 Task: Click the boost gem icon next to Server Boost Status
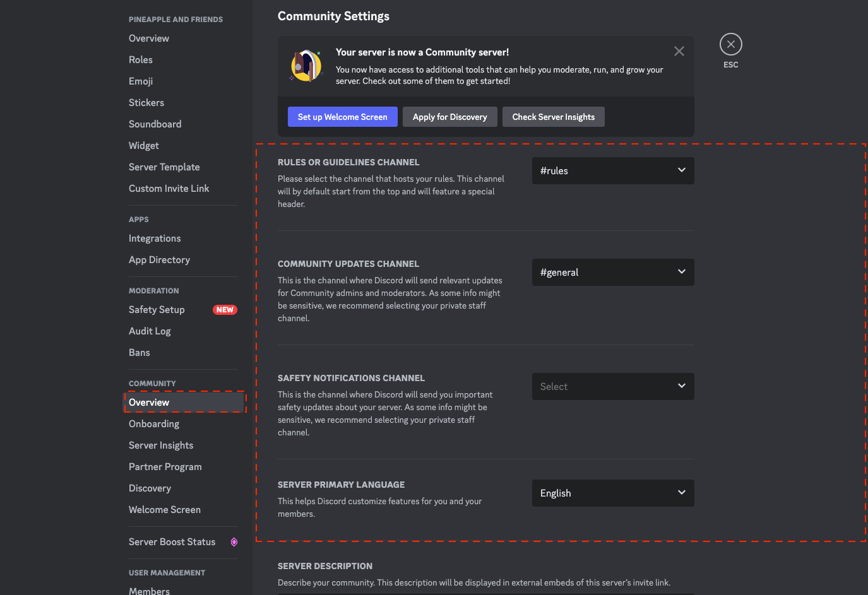tap(234, 542)
